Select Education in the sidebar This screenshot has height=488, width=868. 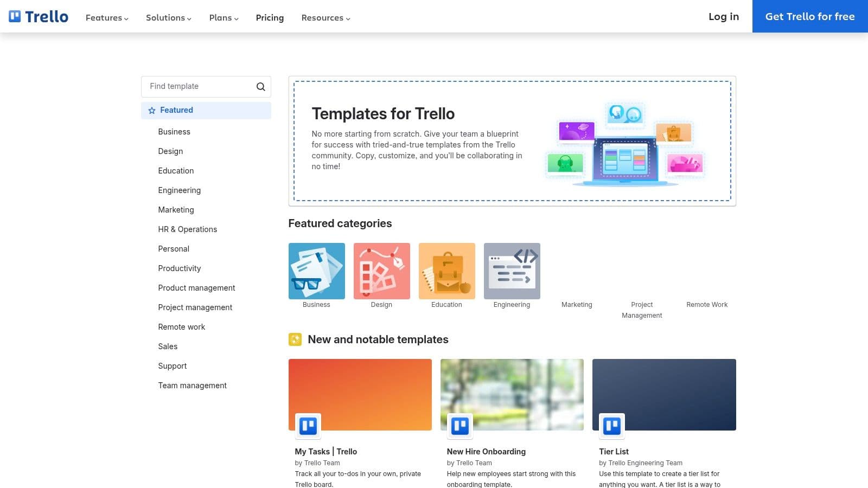click(176, 171)
